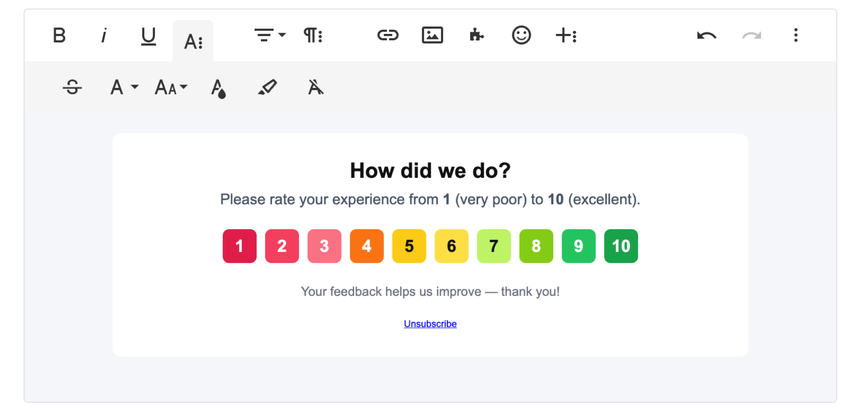This screenshot has width=868, height=408.
Task: Undo the last edit
Action: [707, 35]
